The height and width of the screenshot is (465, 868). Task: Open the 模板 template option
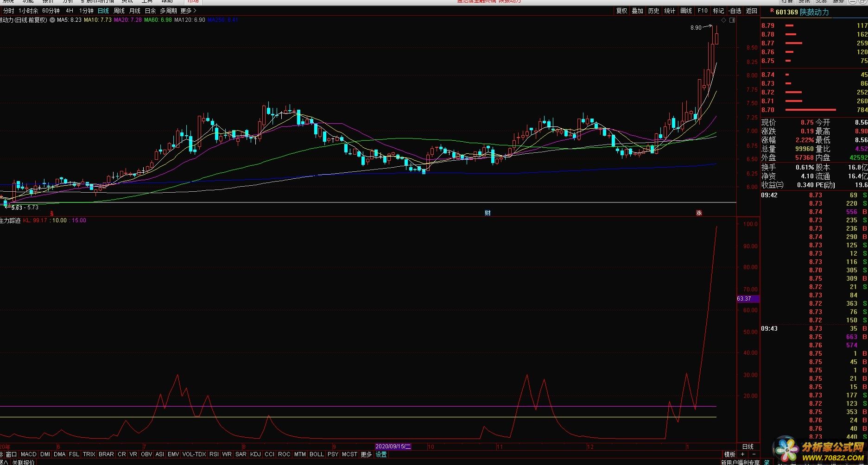tap(730, 454)
